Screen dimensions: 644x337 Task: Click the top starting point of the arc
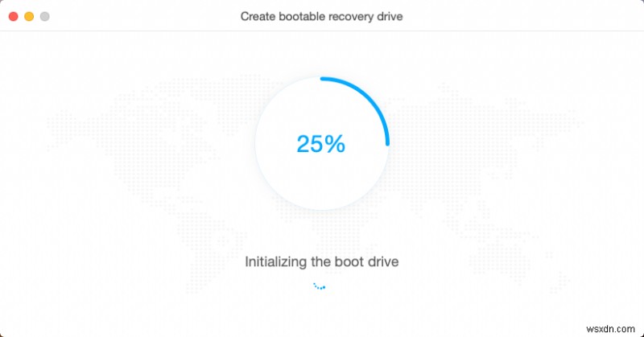tap(322, 79)
